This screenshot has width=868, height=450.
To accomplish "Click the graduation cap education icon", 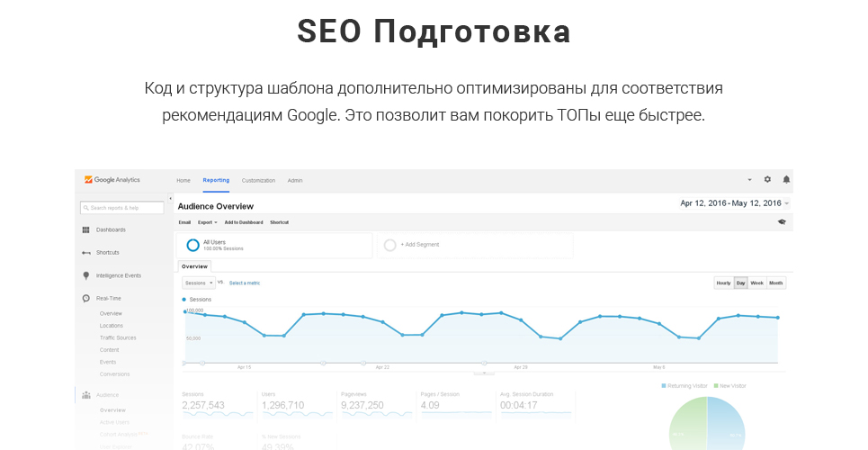I will (782, 221).
